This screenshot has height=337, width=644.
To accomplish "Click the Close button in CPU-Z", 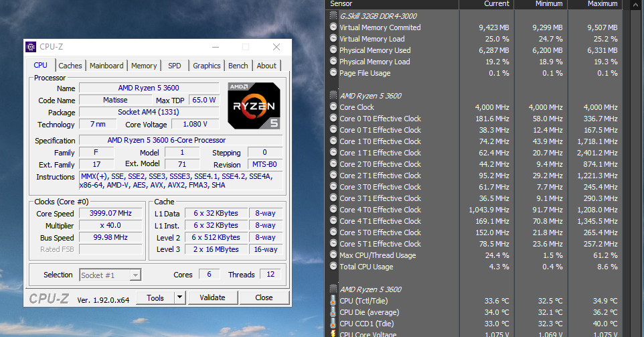I will click(264, 297).
